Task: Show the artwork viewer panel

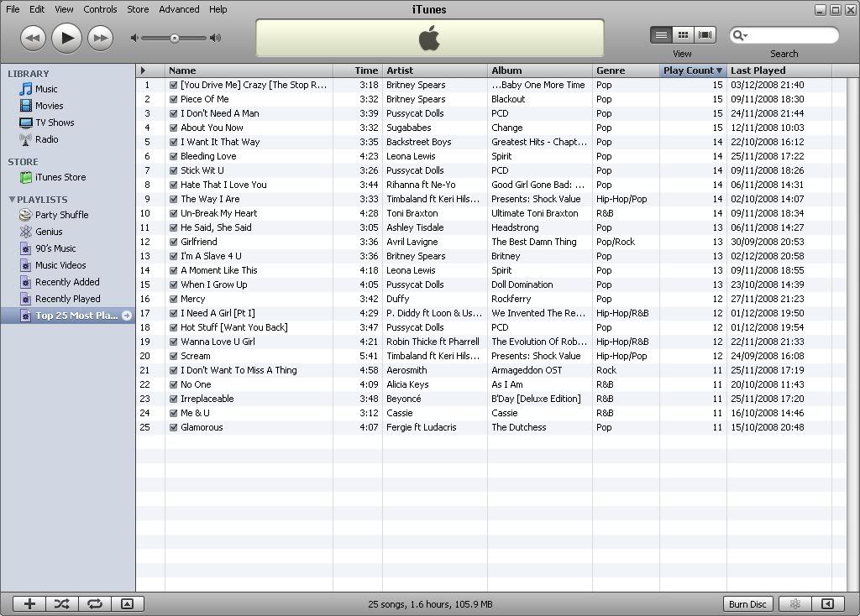Action: pyautogui.click(x=128, y=603)
